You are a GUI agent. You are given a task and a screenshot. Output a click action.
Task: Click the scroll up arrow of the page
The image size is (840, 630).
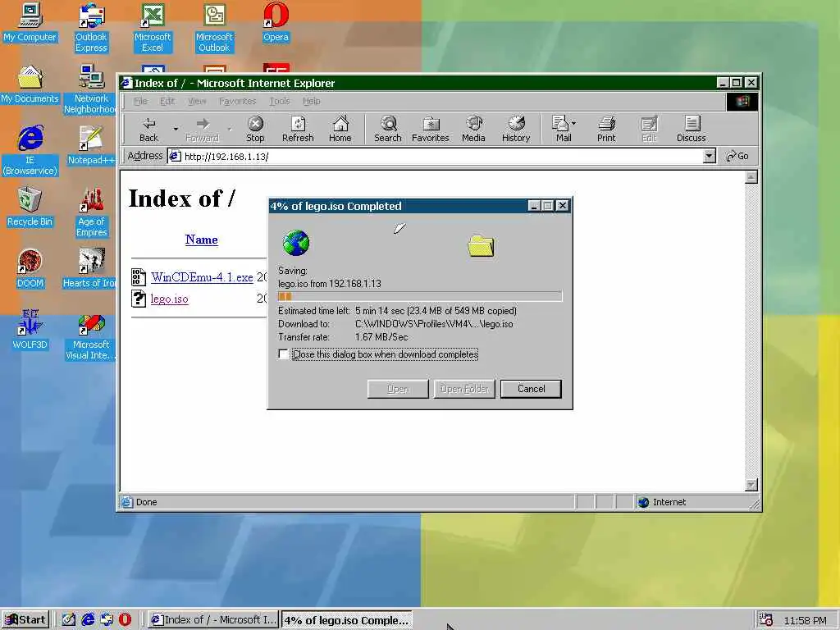coord(751,177)
